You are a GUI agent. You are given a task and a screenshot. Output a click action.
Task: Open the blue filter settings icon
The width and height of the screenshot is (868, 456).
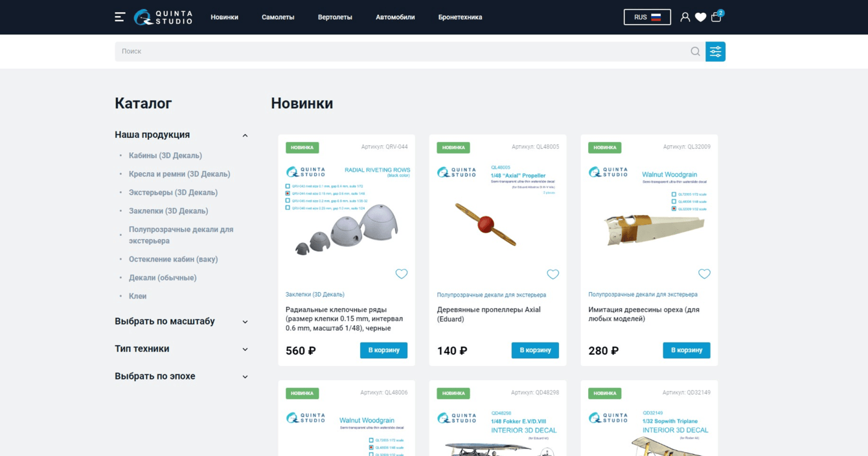tap(715, 51)
